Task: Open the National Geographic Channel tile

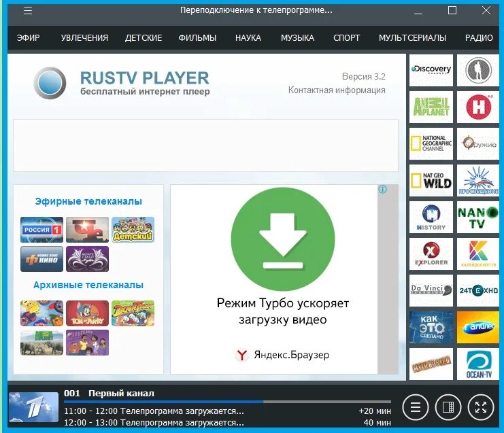Action: tap(431, 143)
